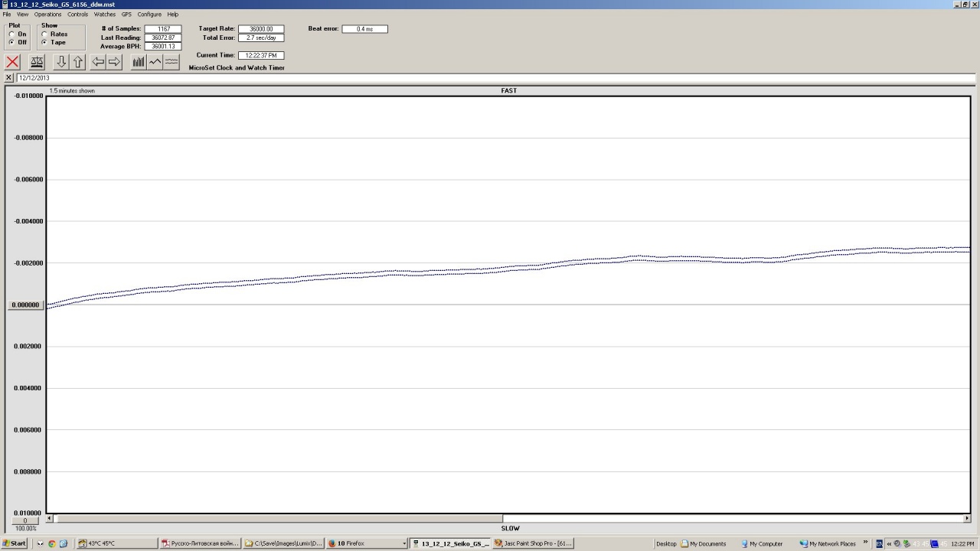980x551 pixels.
Task: Open the Watches menu
Action: [104, 15]
